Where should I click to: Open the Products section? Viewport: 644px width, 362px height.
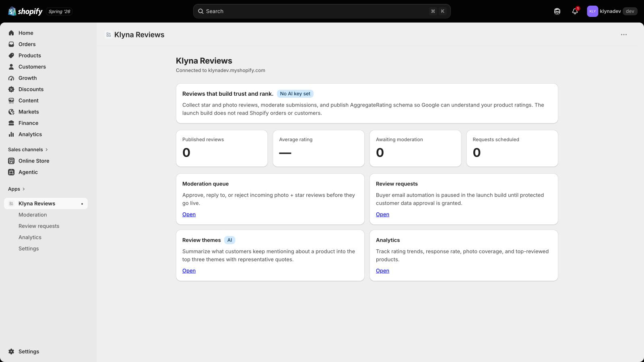pos(30,56)
